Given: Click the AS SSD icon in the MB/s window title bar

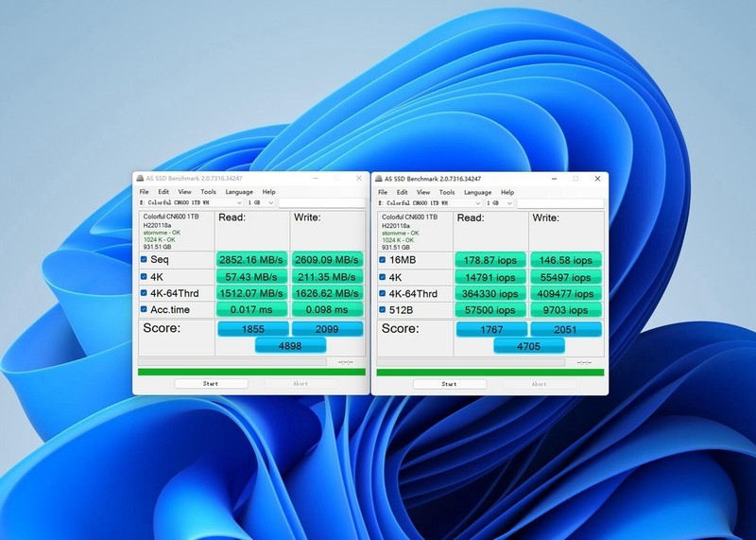Looking at the screenshot, I should (139, 178).
